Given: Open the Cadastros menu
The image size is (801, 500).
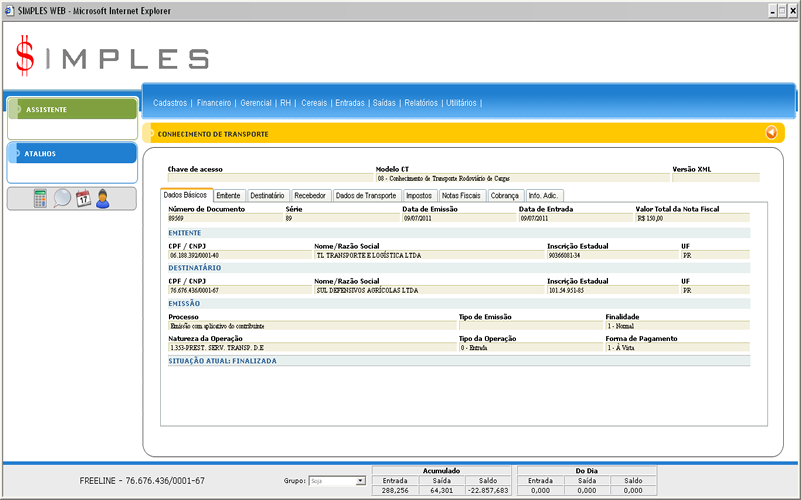Looking at the screenshot, I should (x=170, y=103).
